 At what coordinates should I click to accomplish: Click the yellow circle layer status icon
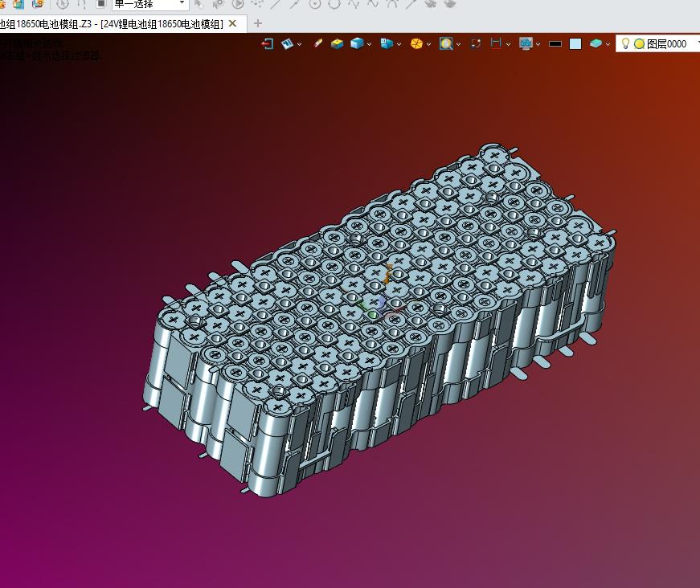click(639, 43)
